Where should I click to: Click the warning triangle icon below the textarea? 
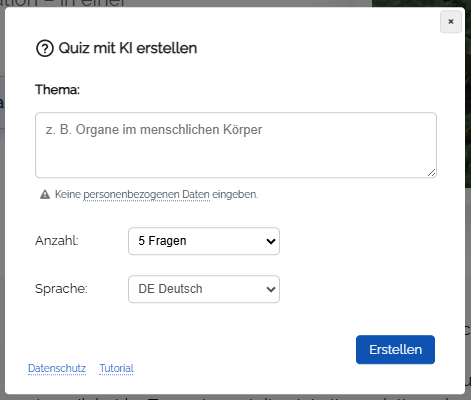(x=45, y=194)
